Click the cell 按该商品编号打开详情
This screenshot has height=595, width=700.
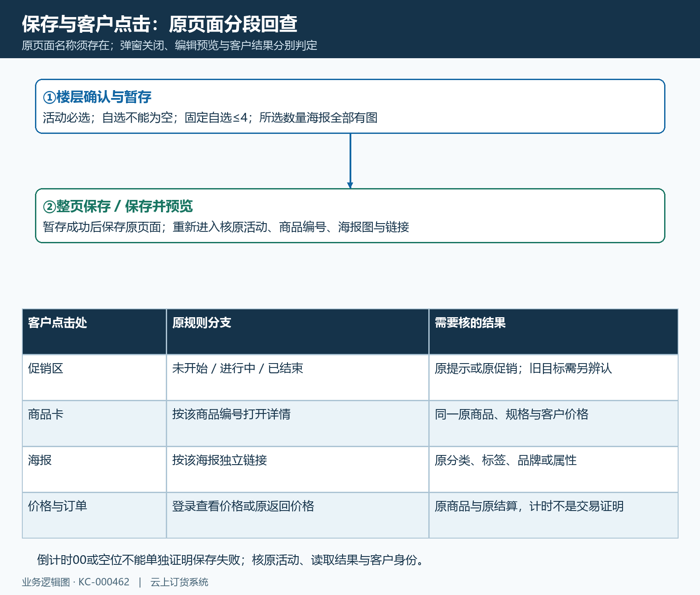[x=297, y=423]
